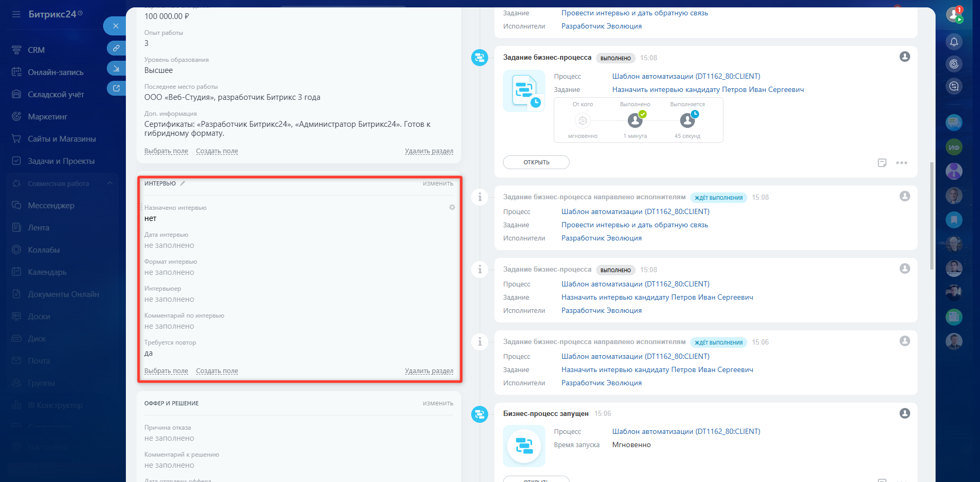Image resolution: width=980 pixels, height=482 pixels.
Task: Click the completed performer avatar under Выполнено
Action: 635,121
